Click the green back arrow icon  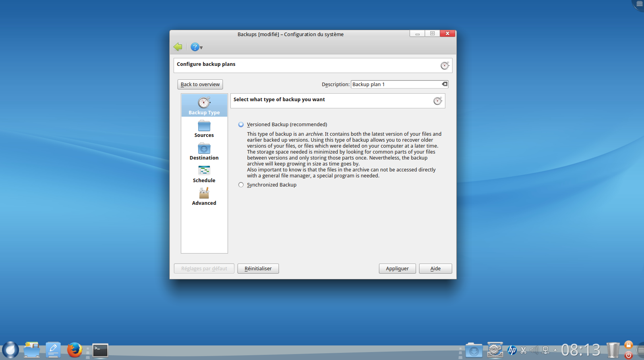tap(178, 47)
